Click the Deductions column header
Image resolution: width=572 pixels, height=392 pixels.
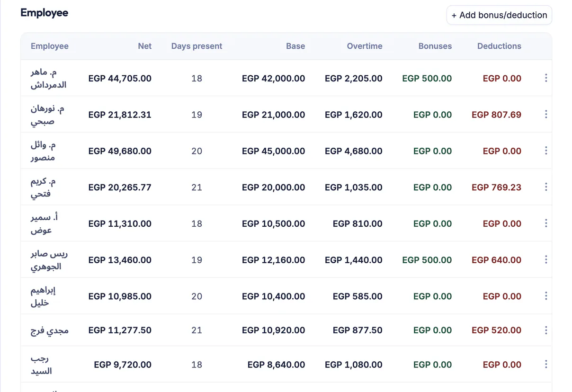(x=499, y=46)
